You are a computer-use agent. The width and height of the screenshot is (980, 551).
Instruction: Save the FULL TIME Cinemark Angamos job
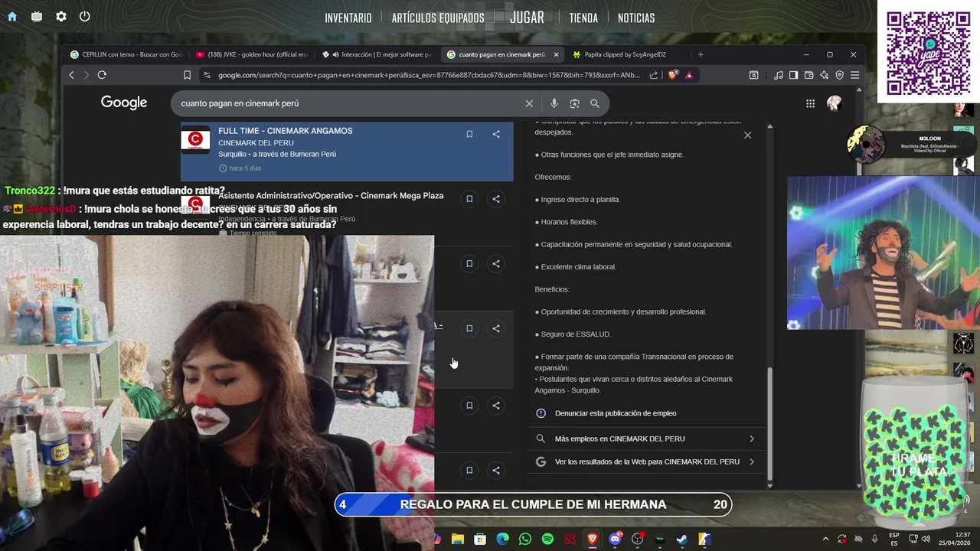(x=469, y=134)
